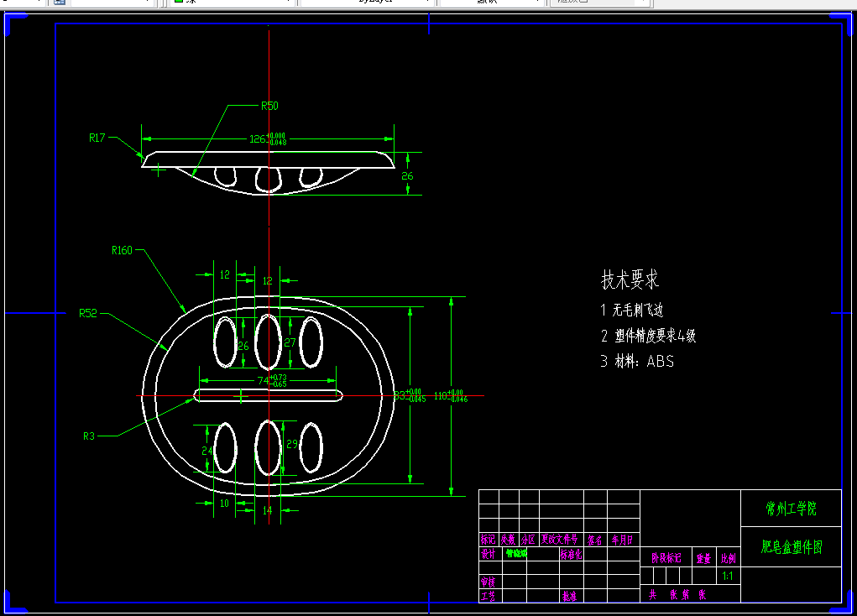Select note line 3 材料: ABS

coord(637,362)
